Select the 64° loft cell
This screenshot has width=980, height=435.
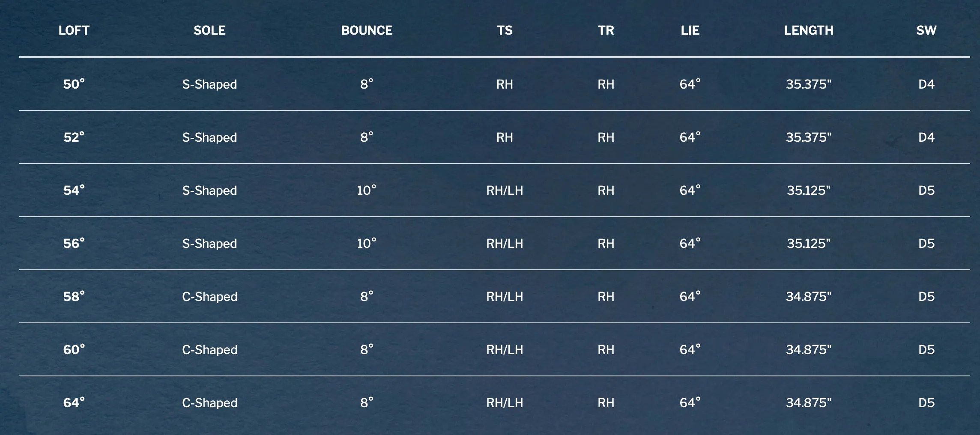74,402
